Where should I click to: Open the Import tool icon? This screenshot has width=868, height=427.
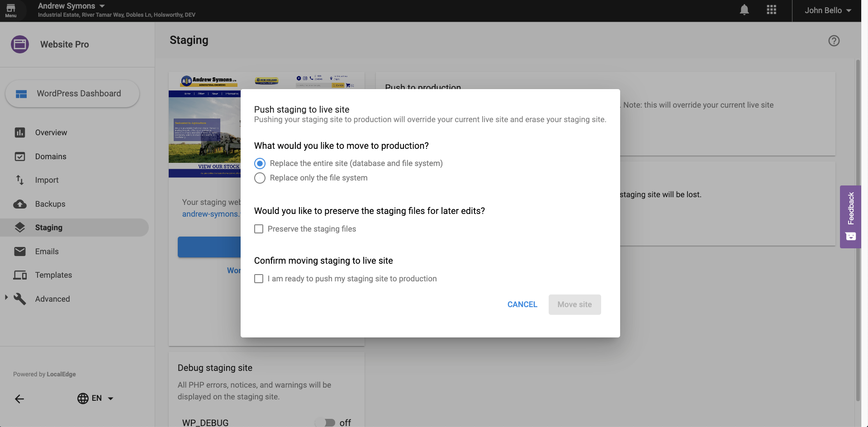20,180
